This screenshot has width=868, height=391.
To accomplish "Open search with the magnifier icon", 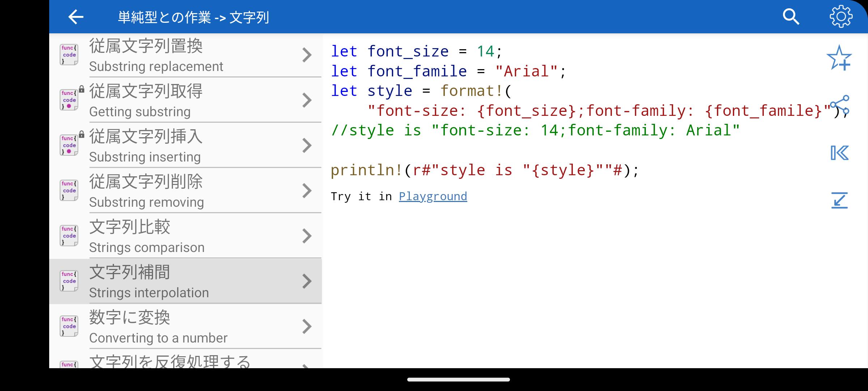I will pos(791,17).
